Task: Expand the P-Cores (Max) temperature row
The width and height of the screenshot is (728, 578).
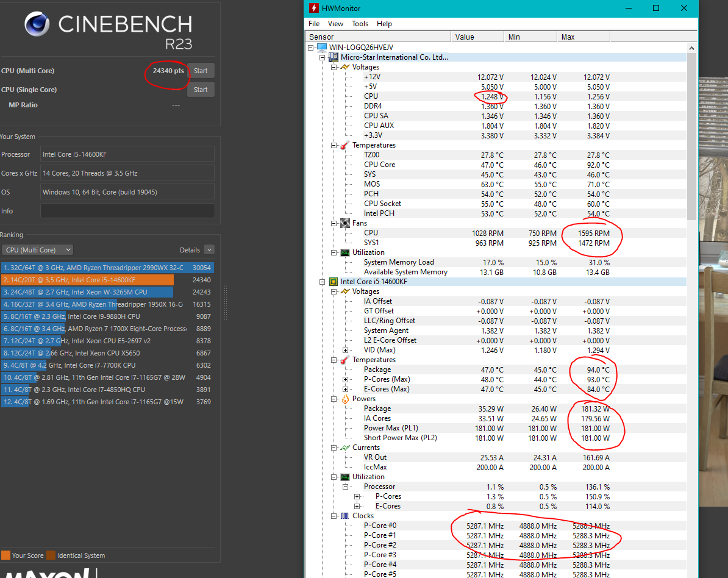Action: (x=346, y=379)
